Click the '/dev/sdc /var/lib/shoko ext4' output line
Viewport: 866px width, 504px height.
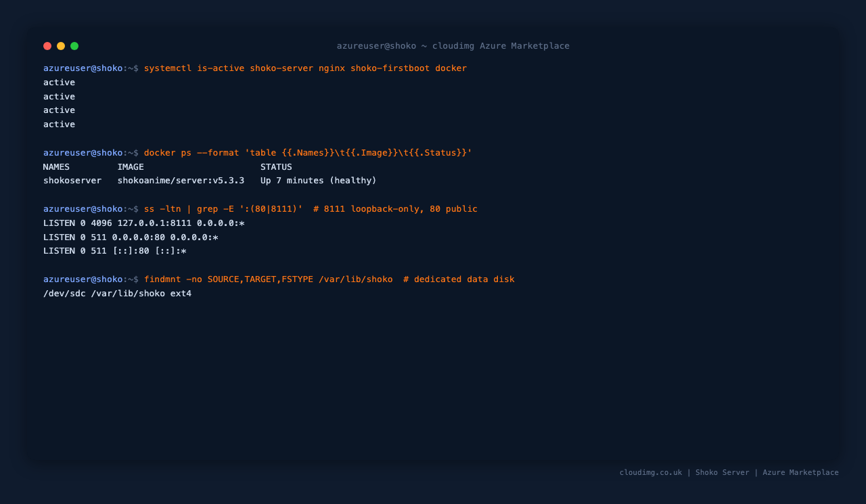118,294
